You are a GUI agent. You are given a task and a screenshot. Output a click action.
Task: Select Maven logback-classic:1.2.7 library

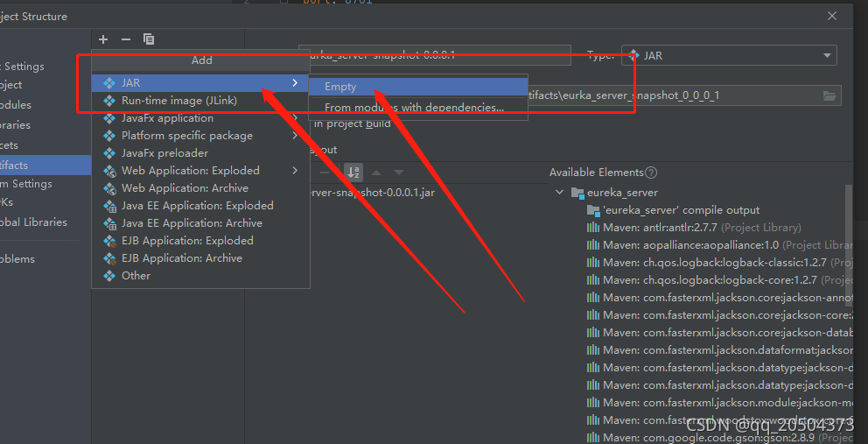point(727,263)
